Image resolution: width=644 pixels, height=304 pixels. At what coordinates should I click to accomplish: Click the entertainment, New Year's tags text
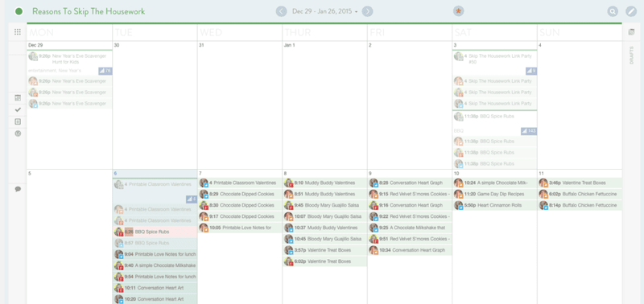pos(55,71)
